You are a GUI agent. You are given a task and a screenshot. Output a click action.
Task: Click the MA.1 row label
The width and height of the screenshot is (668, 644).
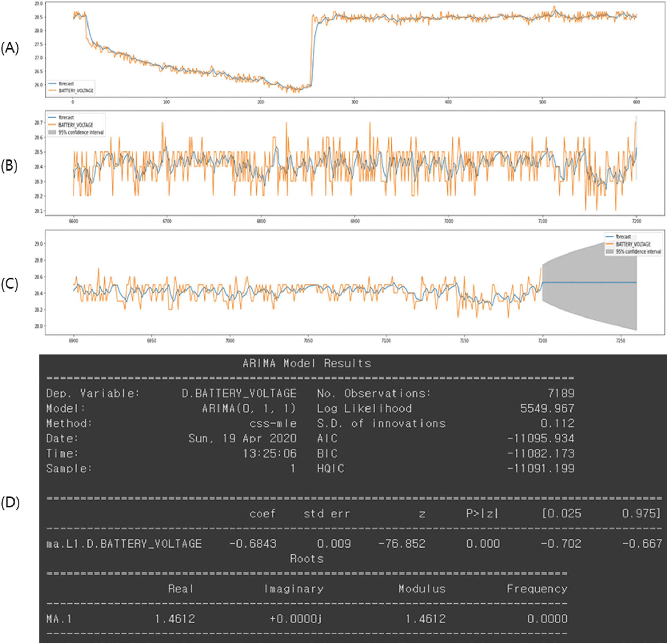(59, 619)
